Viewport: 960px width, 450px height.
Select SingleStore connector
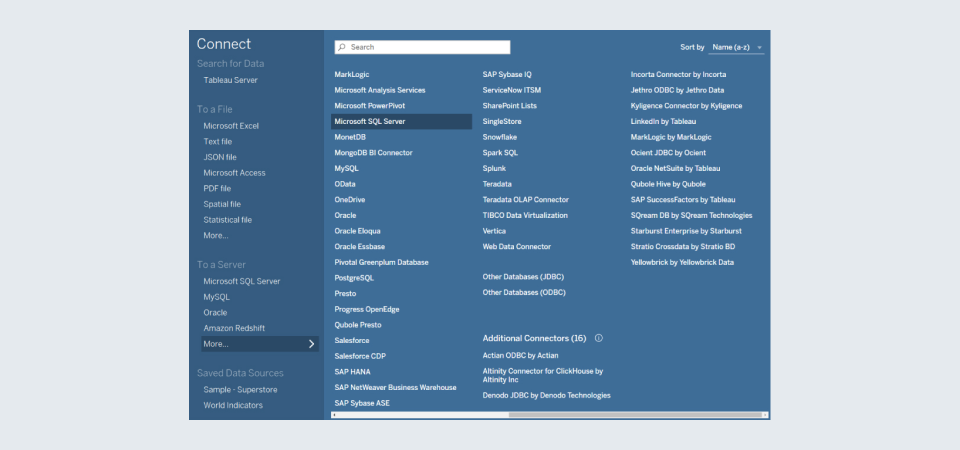[x=502, y=122]
